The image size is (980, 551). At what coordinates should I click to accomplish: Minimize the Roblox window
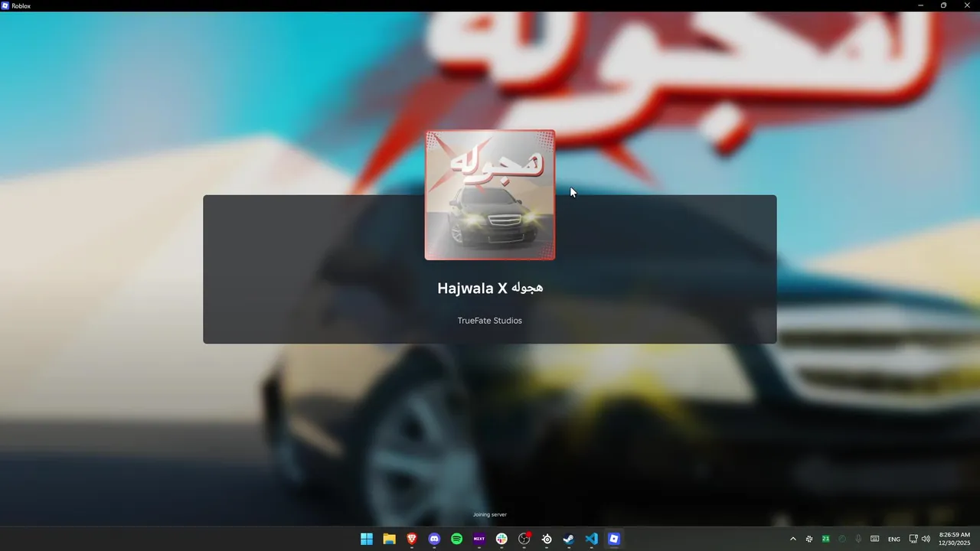click(x=921, y=5)
